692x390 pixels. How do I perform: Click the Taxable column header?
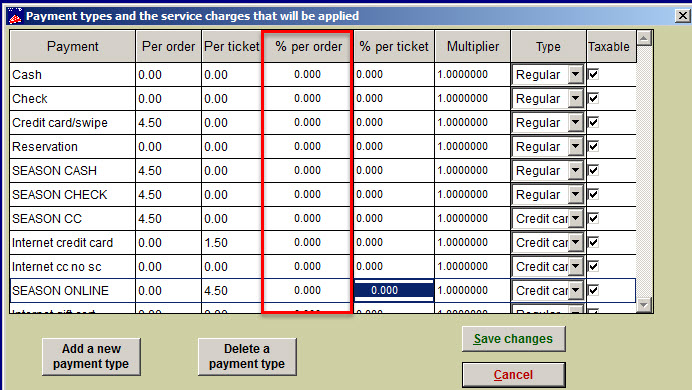coord(611,46)
